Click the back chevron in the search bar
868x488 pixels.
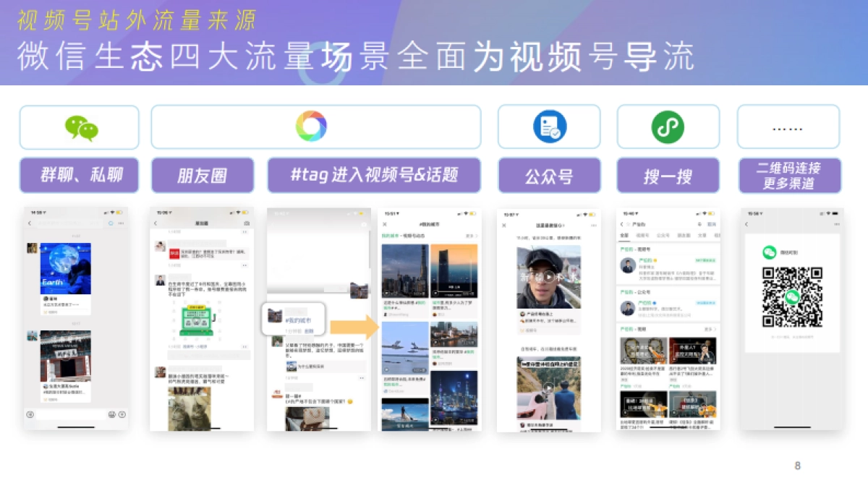coord(622,224)
